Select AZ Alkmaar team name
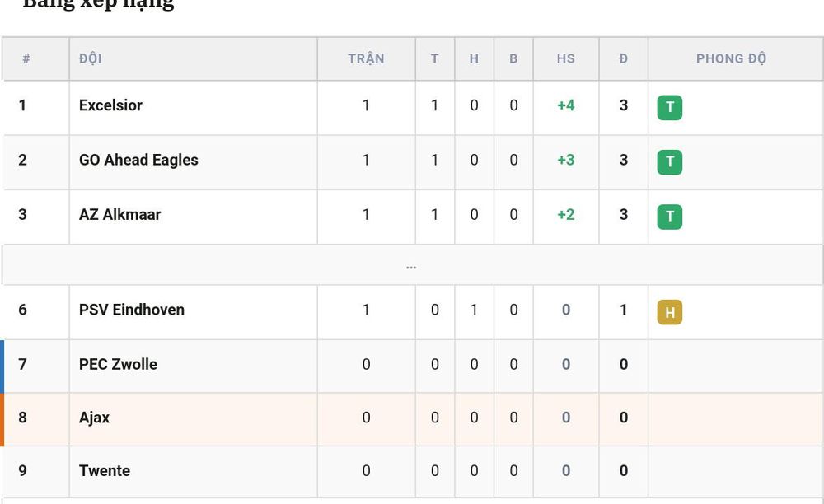Image resolution: width=824 pixels, height=504 pixels. [119, 215]
